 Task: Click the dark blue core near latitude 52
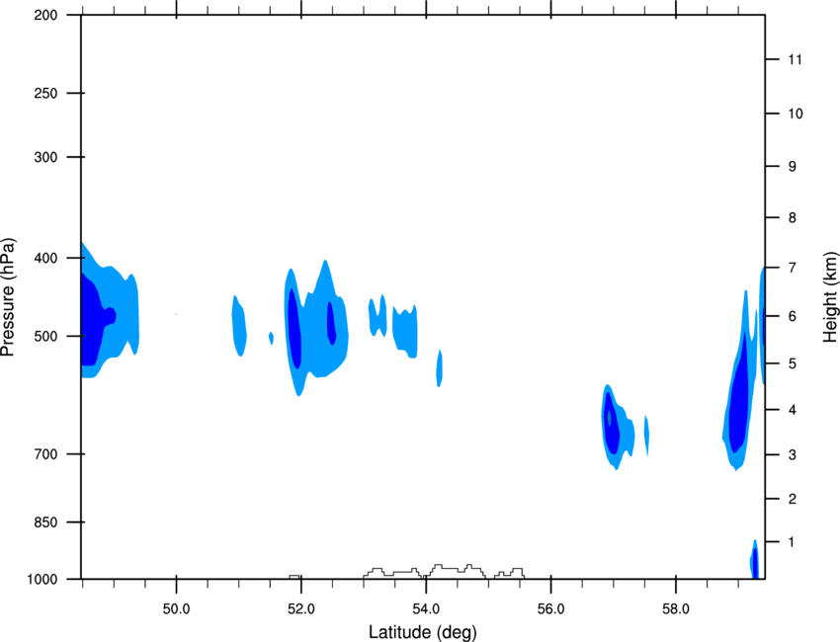point(294,328)
